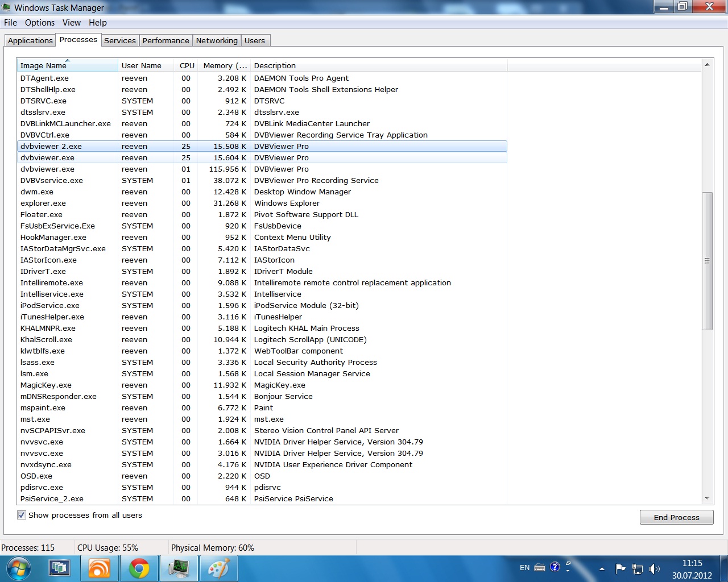Image resolution: width=728 pixels, height=582 pixels.
Task: Click the Google Chrome taskbar icon
Action: coord(139,568)
